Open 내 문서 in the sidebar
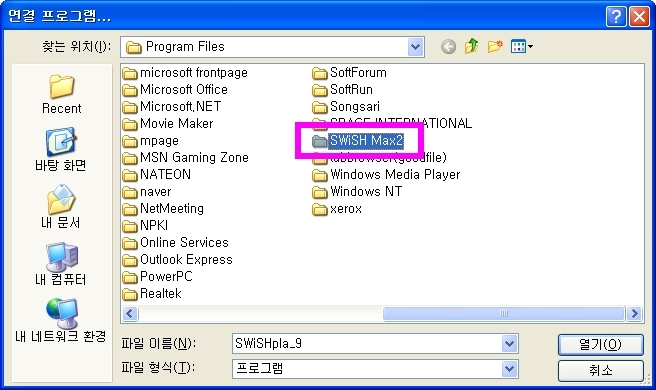Viewport: 656px width, 390px height. [61, 206]
